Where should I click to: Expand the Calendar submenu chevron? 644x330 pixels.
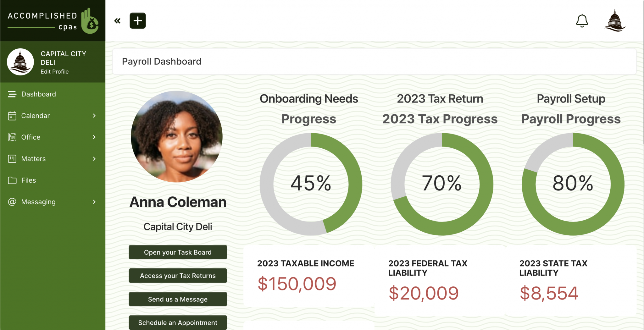pos(94,116)
